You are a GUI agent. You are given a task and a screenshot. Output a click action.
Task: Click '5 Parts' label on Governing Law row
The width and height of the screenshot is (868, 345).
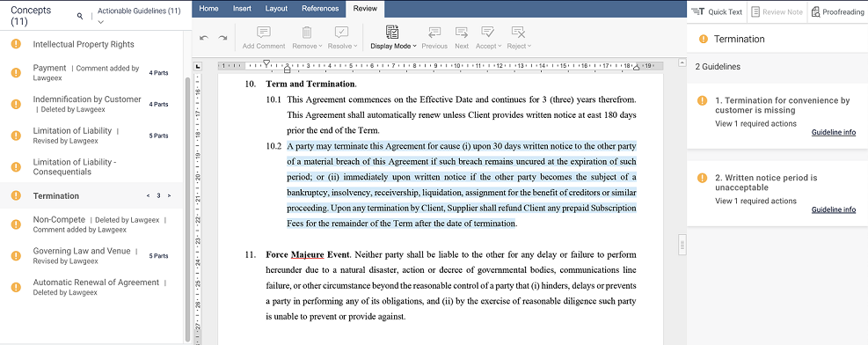pos(158,256)
